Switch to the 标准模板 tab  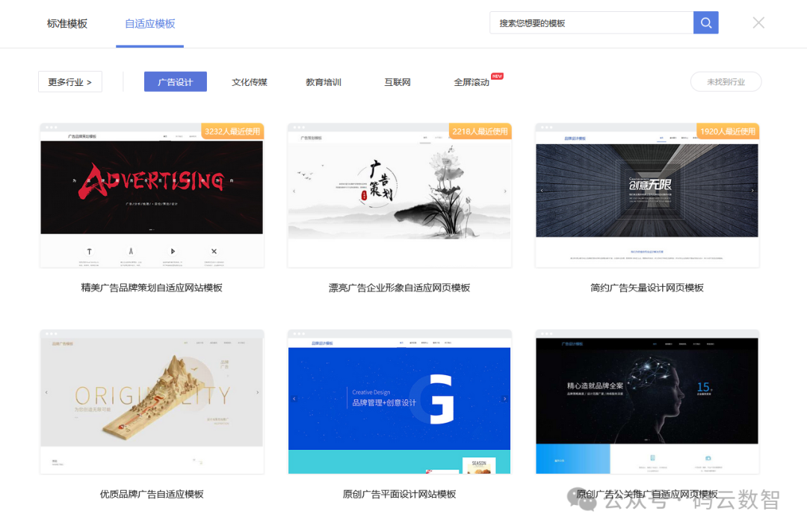pos(67,24)
